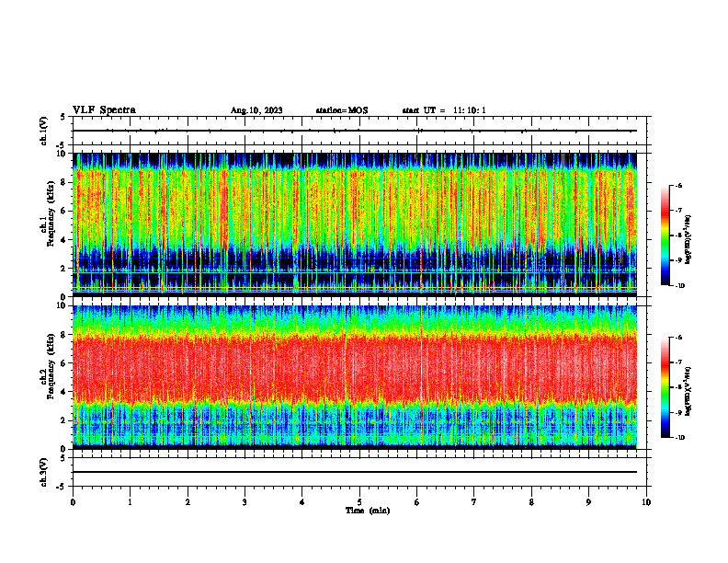Click the time axis tick label "1"
728x563 pixels.
(130, 502)
